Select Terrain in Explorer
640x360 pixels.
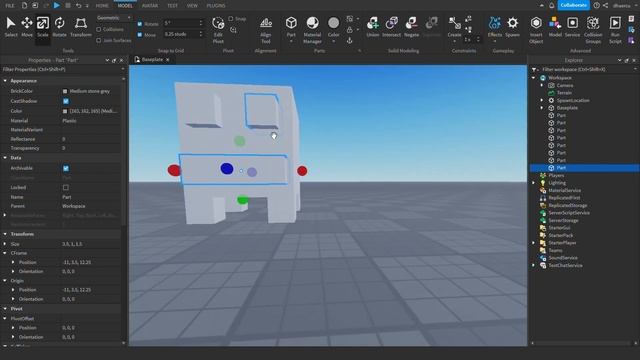tap(564, 93)
